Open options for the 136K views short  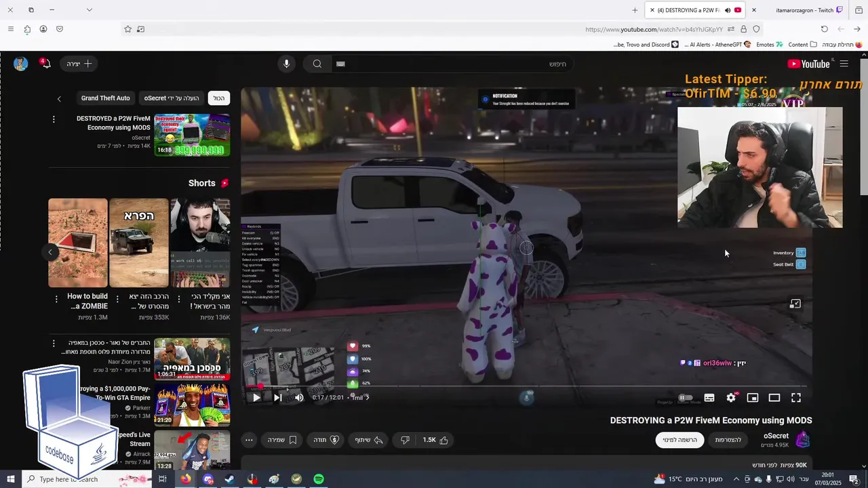179,298
